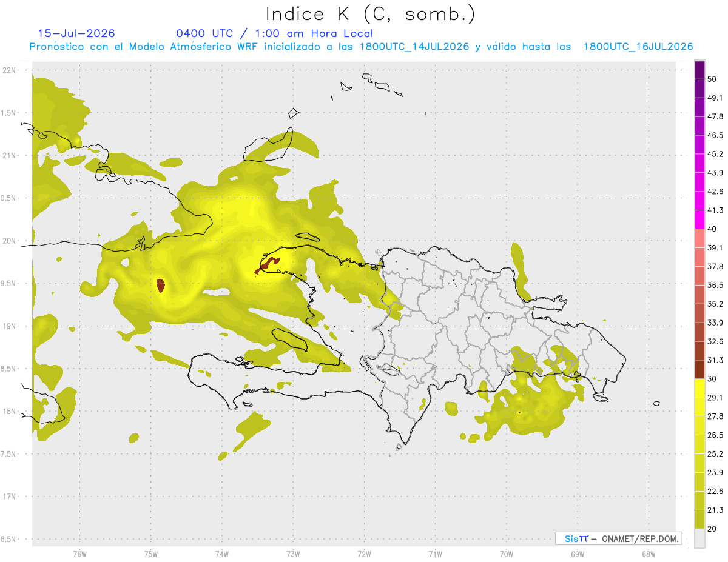Click the "Sistt - ONAMET/REP.DOM." credit box
The width and height of the screenshot is (728, 562).
pyautogui.click(x=618, y=538)
